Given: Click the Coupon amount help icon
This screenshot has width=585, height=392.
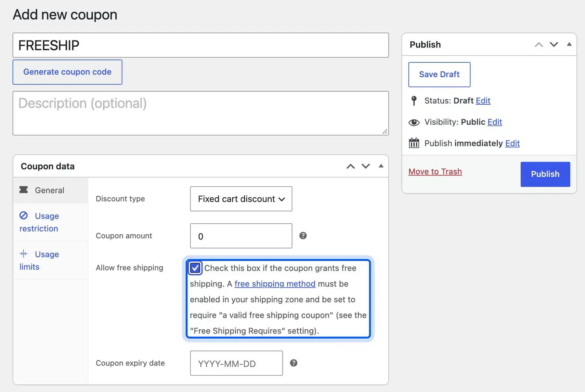Looking at the screenshot, I should click(x=303, y=236).
